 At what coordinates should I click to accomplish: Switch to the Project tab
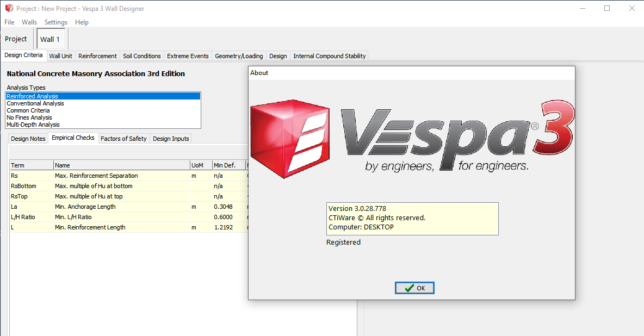point(16,39)
